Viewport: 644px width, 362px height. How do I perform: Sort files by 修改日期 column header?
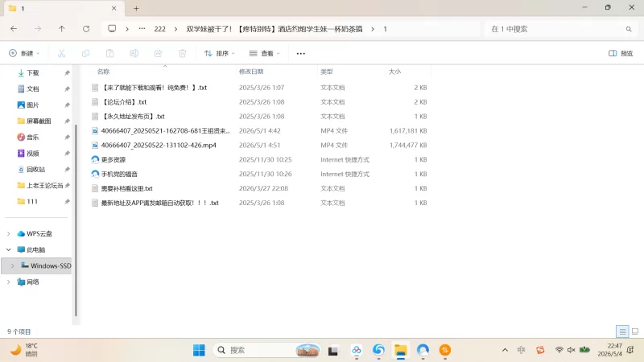tap(251, 72)
